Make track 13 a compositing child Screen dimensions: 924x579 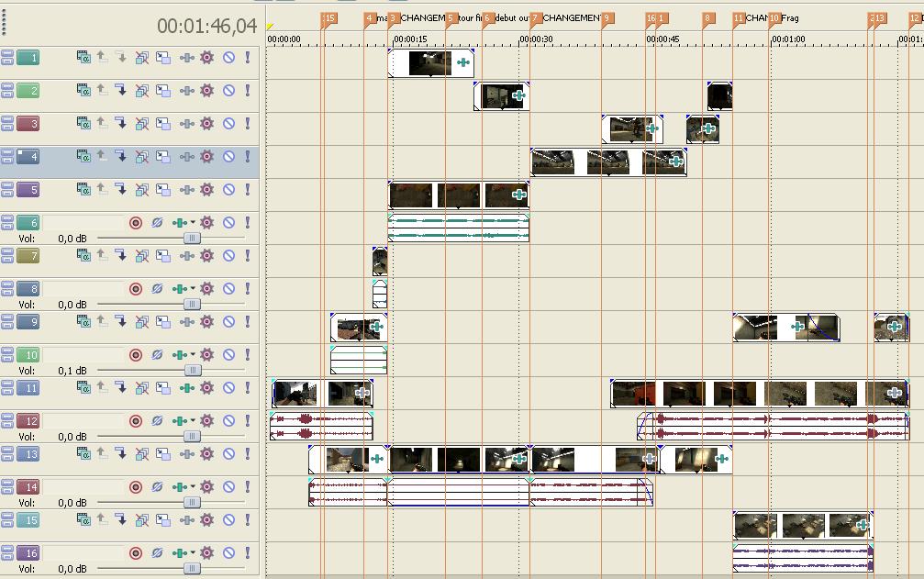[121, 453]
